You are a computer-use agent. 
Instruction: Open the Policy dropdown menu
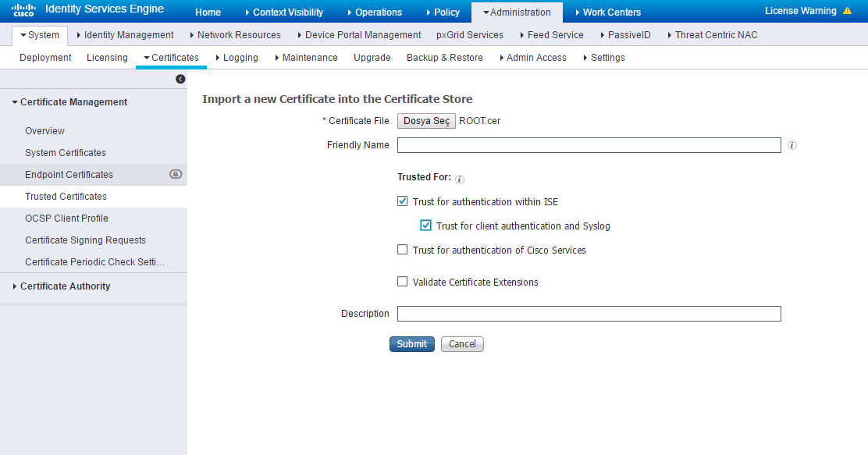click(x=443, y=12)
